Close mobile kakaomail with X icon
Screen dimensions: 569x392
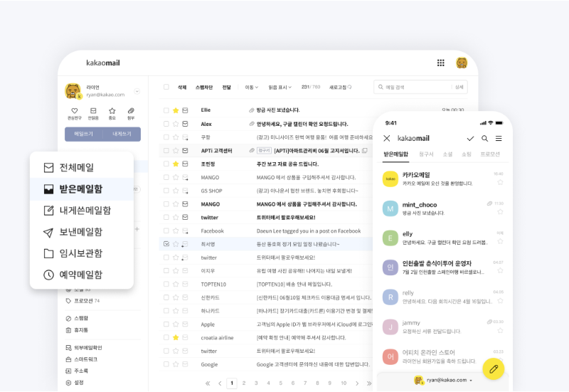(387, 138)
